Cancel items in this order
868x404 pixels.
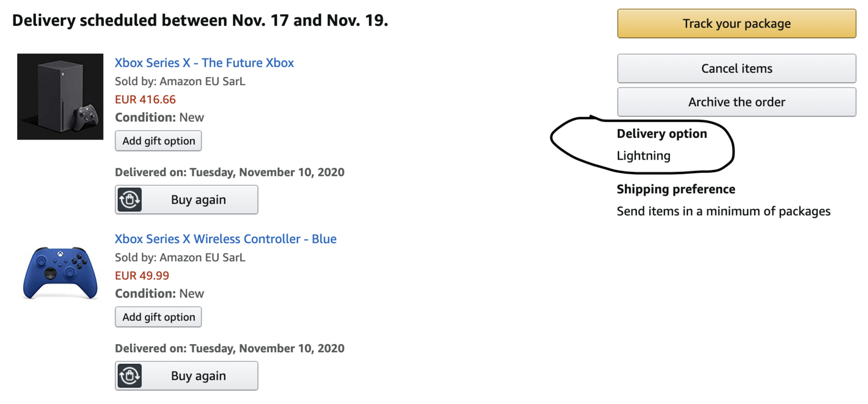tap(736, 68)
